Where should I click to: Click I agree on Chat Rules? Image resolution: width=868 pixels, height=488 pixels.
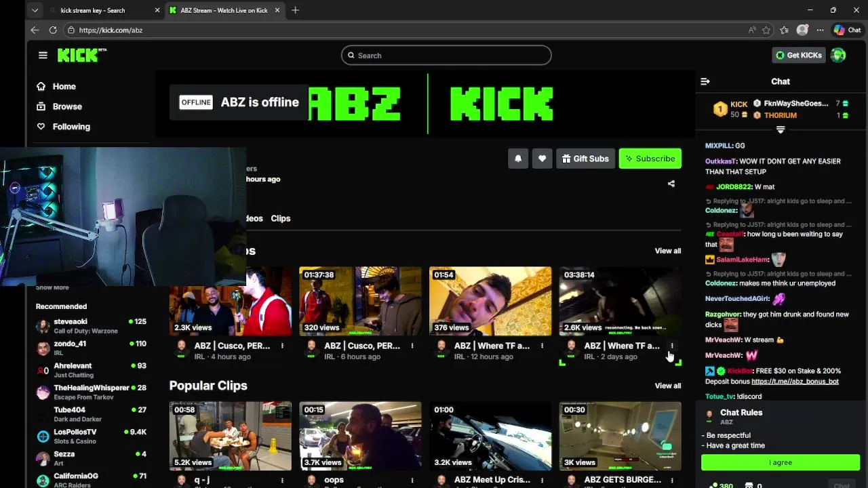point(781,462)
